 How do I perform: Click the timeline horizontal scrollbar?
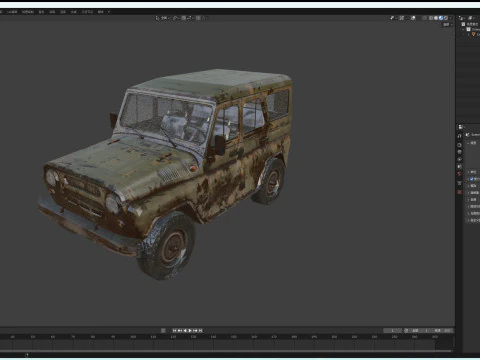click(227, 351)
